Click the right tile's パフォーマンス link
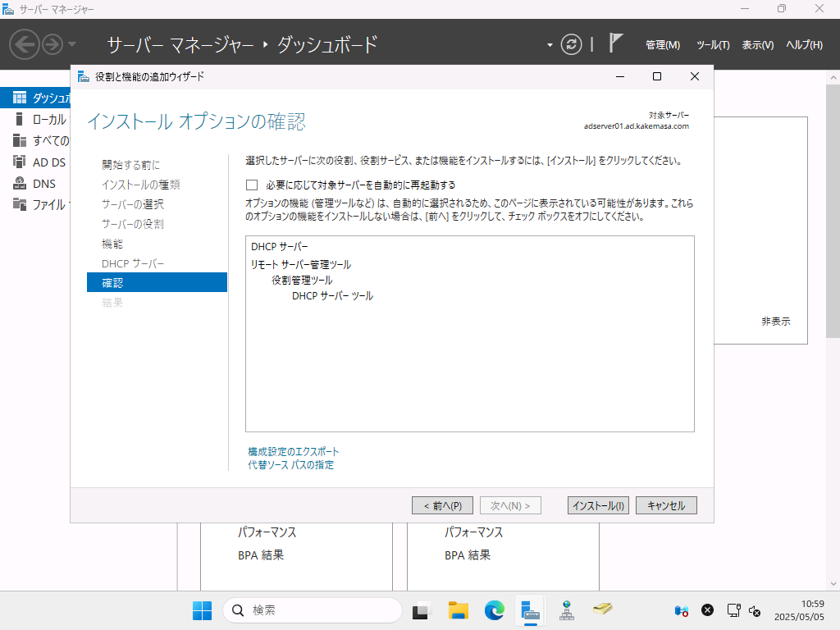Image resolution: width=840 pixels, height=630 pixels. click(x=473, y=532)
